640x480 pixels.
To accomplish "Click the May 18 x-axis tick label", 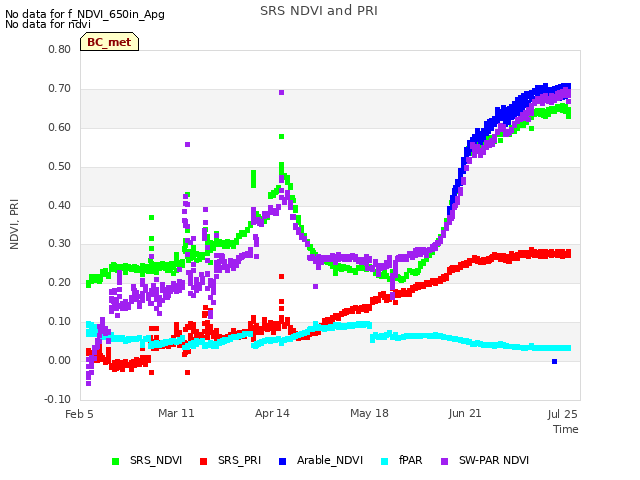I will [x=369, y=413].
